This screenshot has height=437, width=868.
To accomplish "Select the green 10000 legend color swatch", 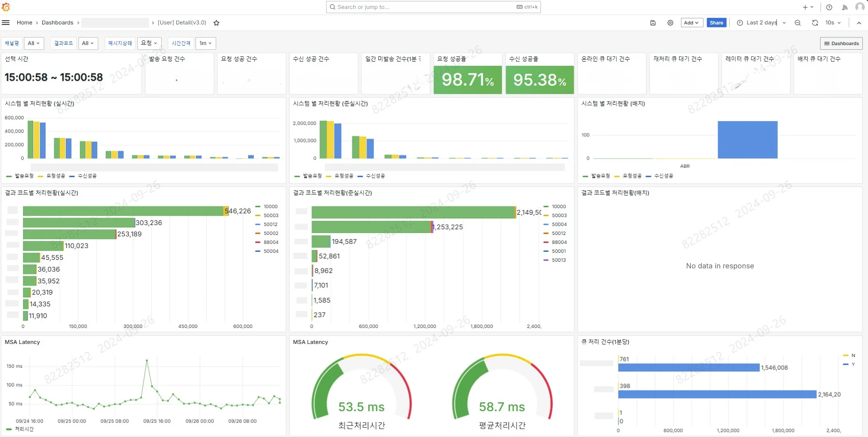I will (x=258, y=206).
